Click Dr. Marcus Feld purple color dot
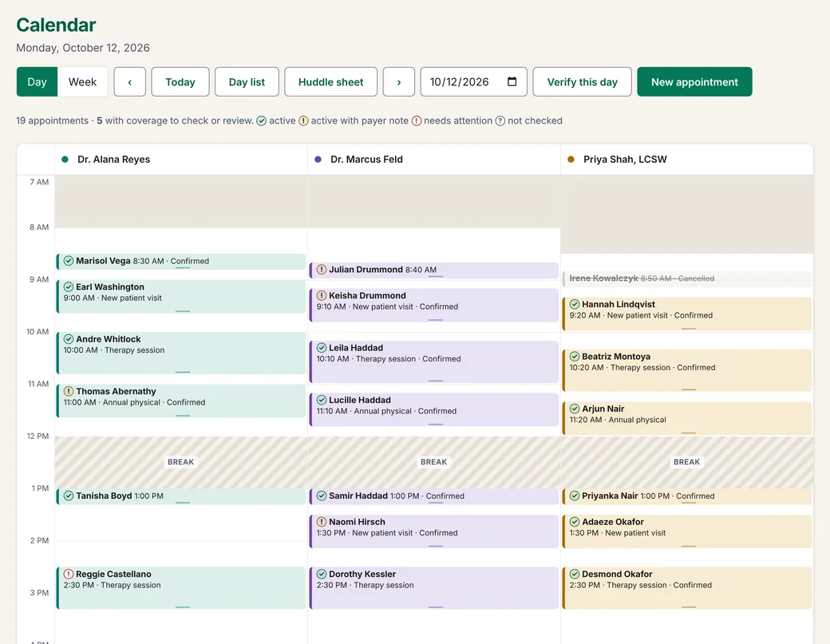The width and height of the screenshot is (830, 644). coord(318,160)
